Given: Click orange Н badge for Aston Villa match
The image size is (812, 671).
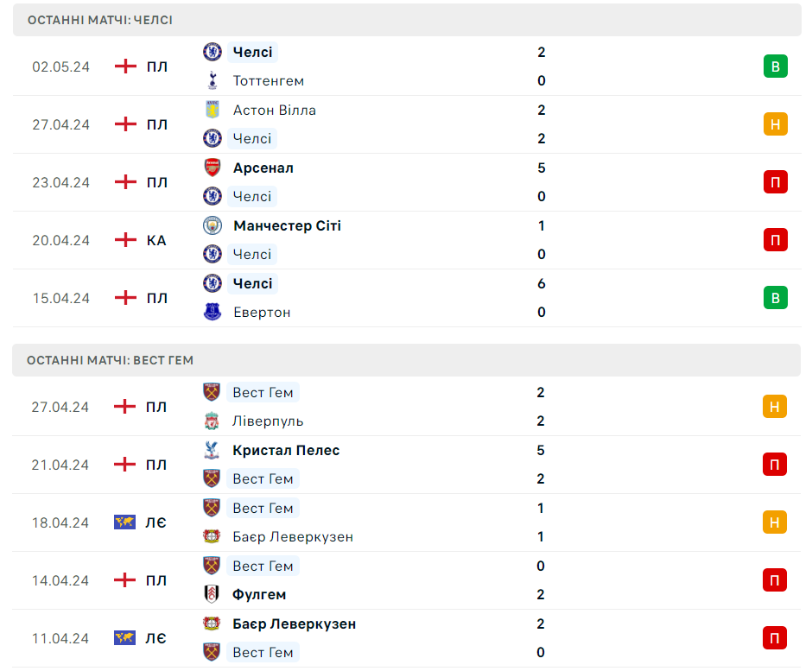Looking at the screenshot, I should [775, 124].
